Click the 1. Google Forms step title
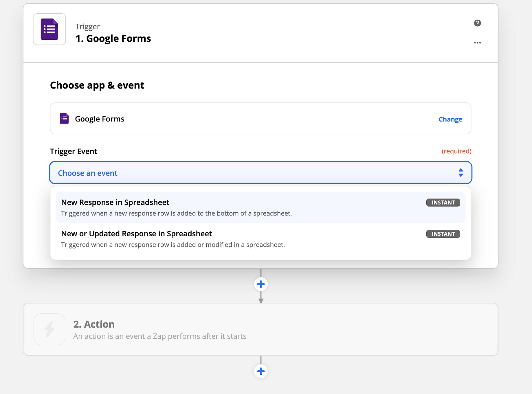This screenshot has height=394, width=532. point(113,38)
